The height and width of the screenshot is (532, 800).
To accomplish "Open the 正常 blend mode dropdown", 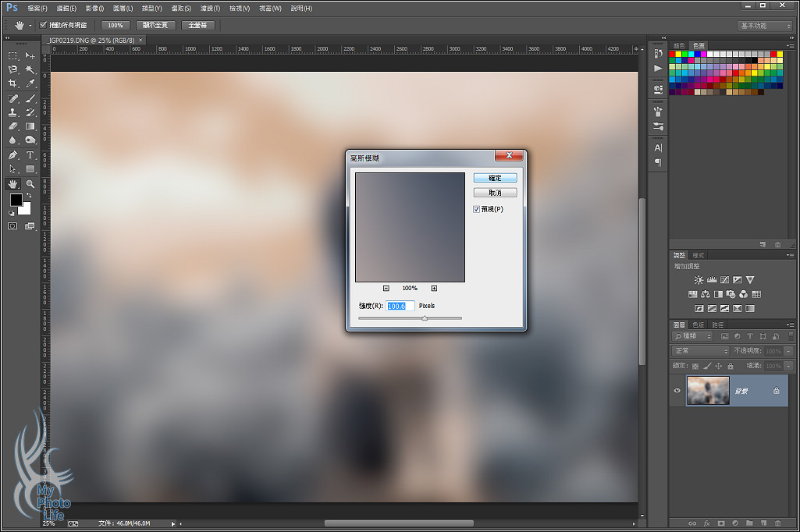I will [700, 351].
